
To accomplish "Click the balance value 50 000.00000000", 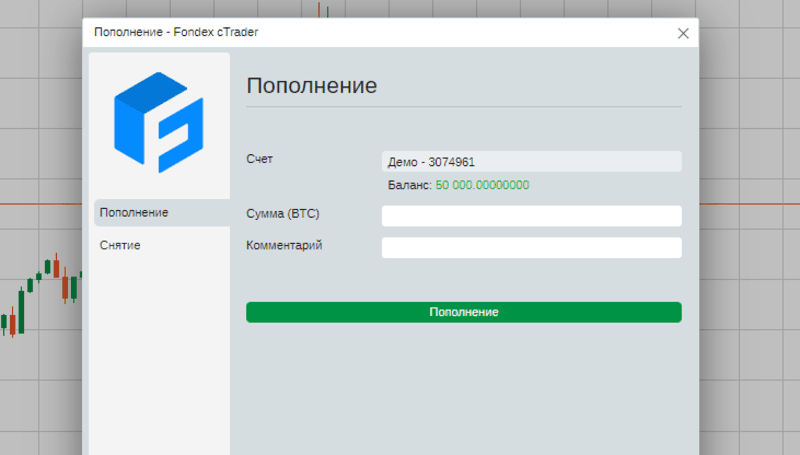I will click(482, 185).
